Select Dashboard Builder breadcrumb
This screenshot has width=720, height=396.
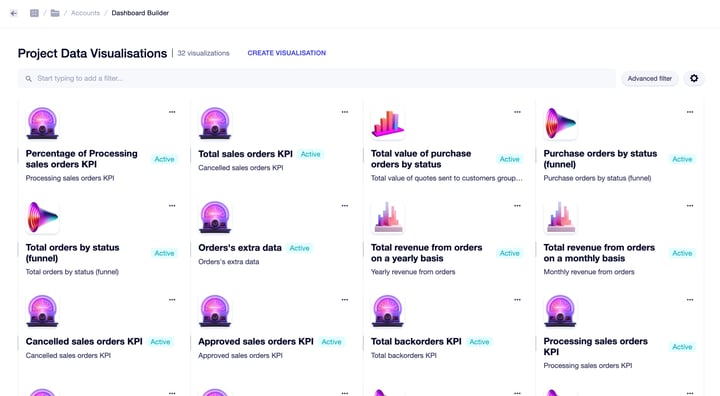pos(140,13)
